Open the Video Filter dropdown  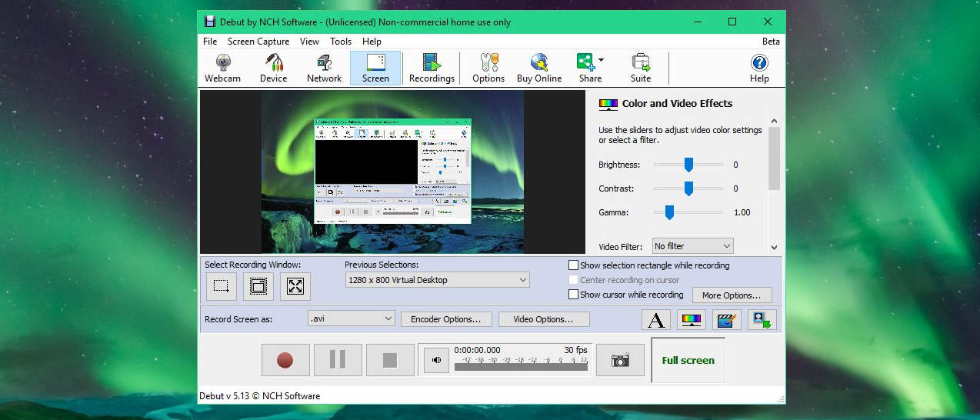click(x=726, y=246)
